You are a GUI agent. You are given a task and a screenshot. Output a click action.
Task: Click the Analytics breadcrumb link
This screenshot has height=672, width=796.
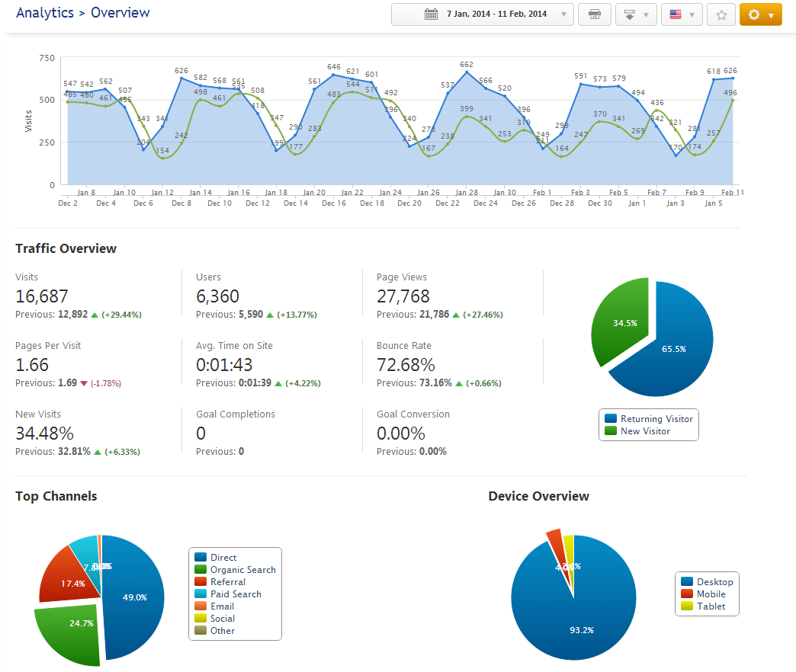(x=45, y=13)
